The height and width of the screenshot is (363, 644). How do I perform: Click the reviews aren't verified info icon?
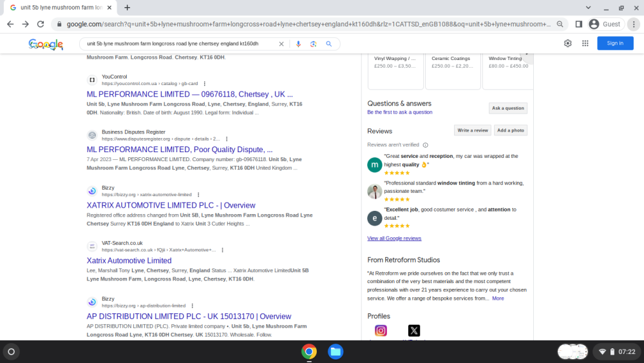tap(426, 145)
